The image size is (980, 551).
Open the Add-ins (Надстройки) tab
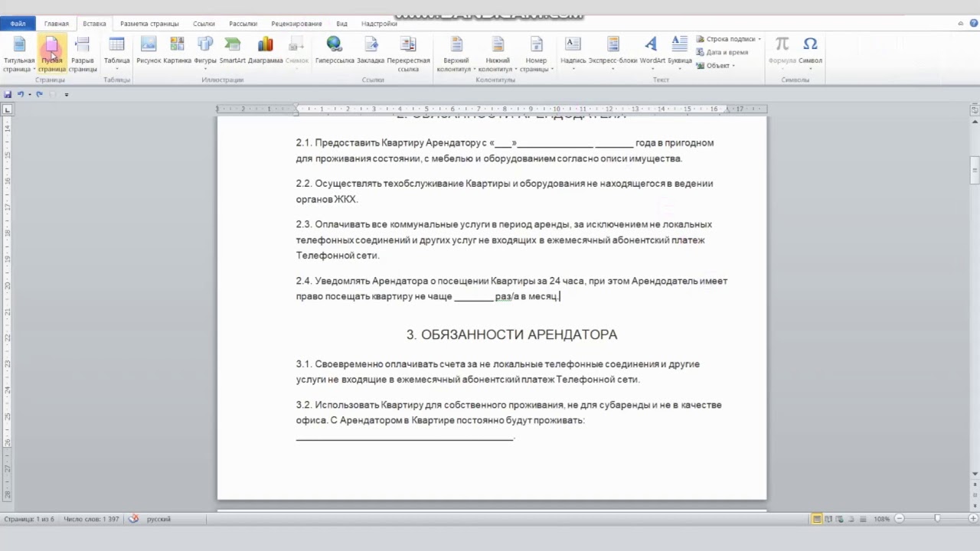tap(379, 24)
